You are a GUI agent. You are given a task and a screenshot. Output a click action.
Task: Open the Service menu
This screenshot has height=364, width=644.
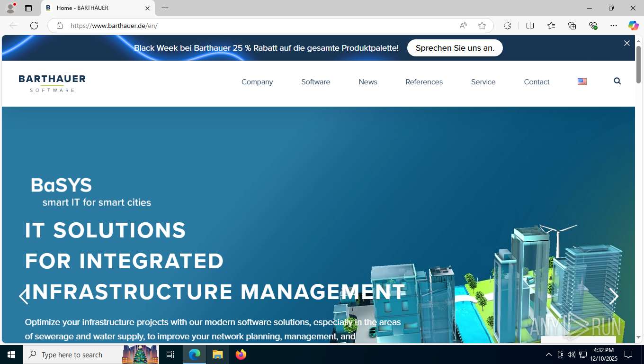pyautogui.click(x=483, y=82)
